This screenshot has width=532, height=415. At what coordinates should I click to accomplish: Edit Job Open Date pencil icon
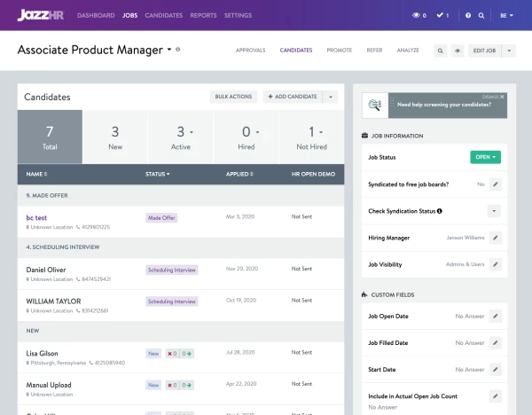pos(495,316)
